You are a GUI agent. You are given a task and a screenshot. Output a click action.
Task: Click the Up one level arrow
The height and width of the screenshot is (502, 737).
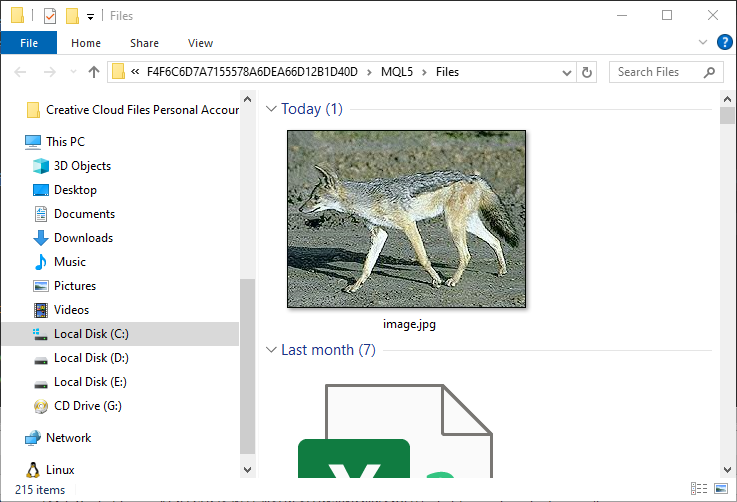(x=94, y=72)
